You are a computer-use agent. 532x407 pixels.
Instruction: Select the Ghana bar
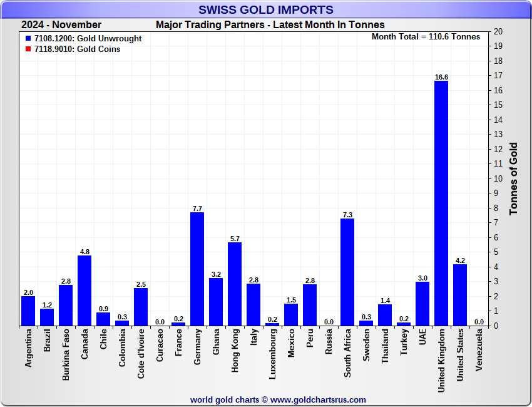coord(216,302)
